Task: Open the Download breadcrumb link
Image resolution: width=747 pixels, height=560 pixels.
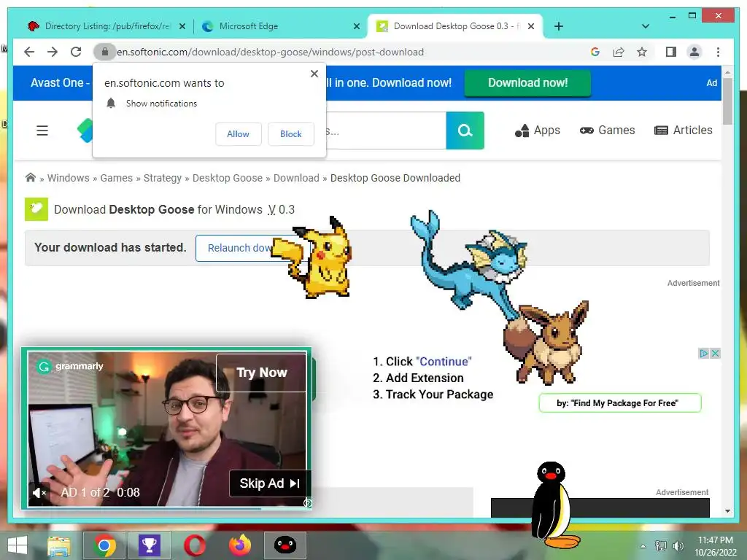Action: [296, 178]
